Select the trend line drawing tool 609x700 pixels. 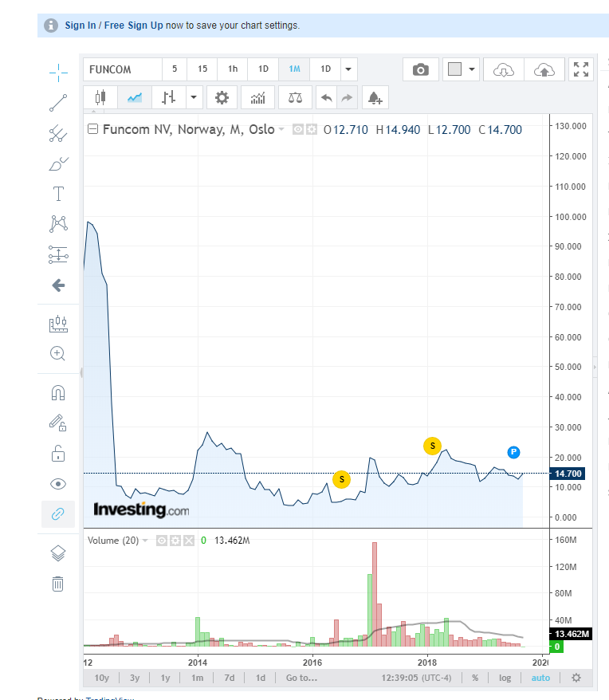[58, 103]
